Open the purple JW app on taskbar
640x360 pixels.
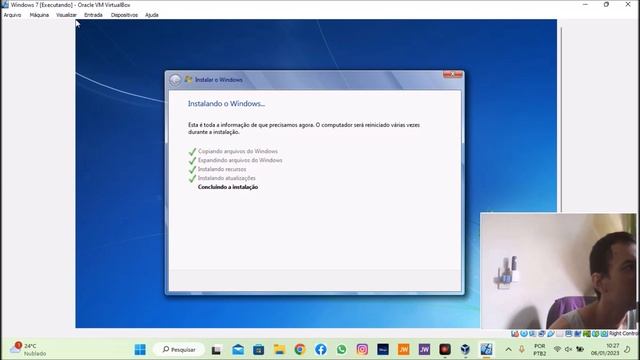(x=424, y=350)
